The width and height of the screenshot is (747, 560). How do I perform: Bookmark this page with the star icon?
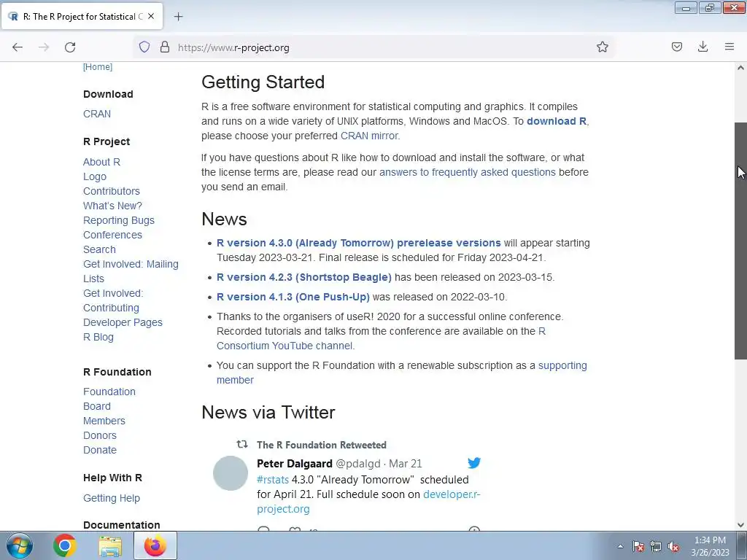point(602,47)
